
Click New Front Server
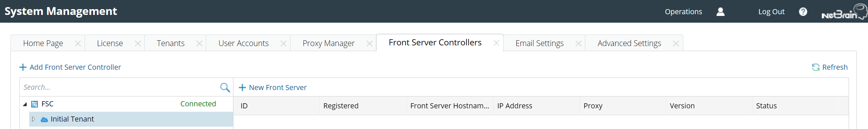(x=272, y=87)
